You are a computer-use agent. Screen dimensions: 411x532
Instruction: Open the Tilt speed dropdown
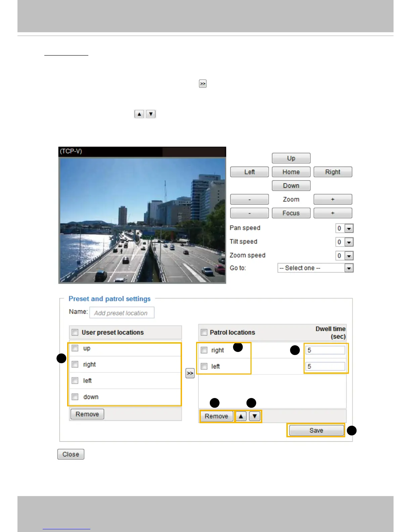click(x=344, y=242)
